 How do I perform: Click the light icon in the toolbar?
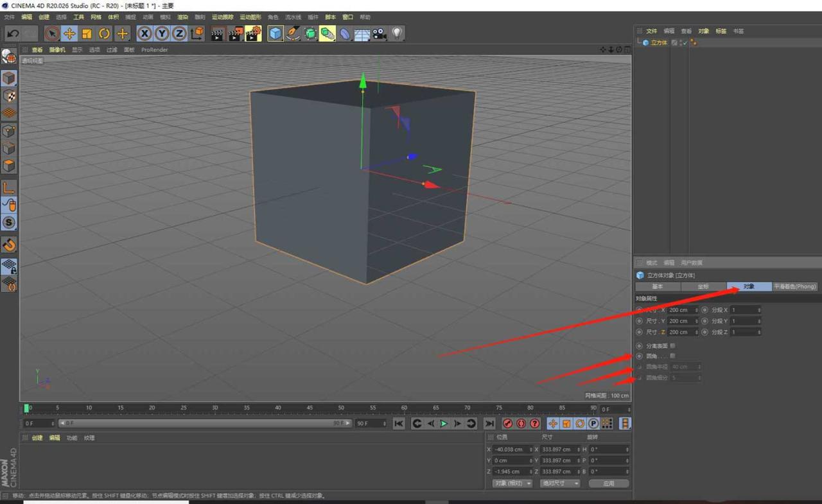click(397, 33)
